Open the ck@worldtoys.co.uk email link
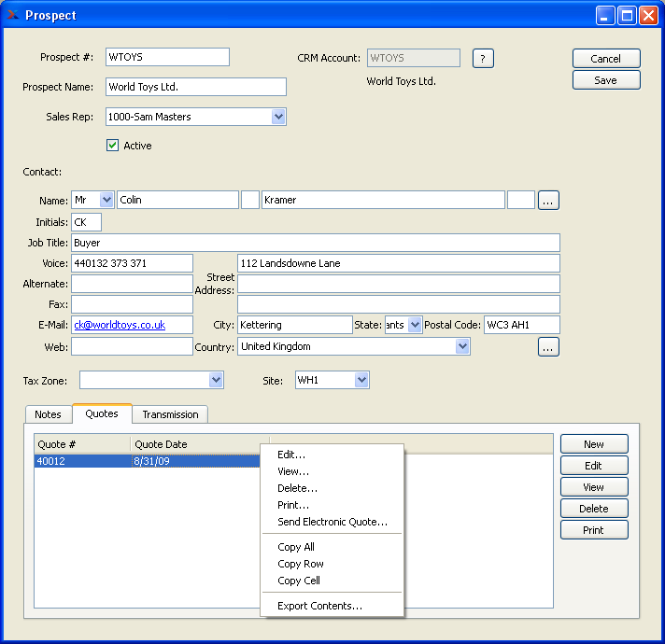Screen dimensions: 665x644 pyautogui.click(x=120, y=325)
